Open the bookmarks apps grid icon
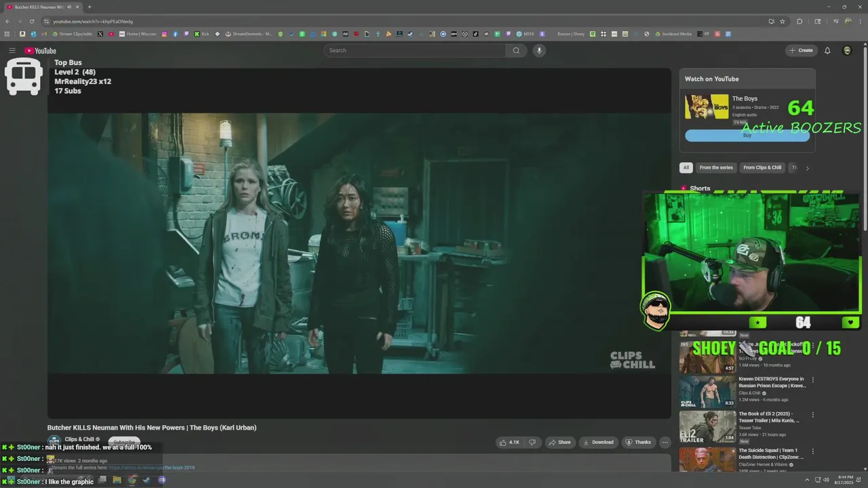Image resolution: width=868 pixels, height=488 pixels. 7,34
